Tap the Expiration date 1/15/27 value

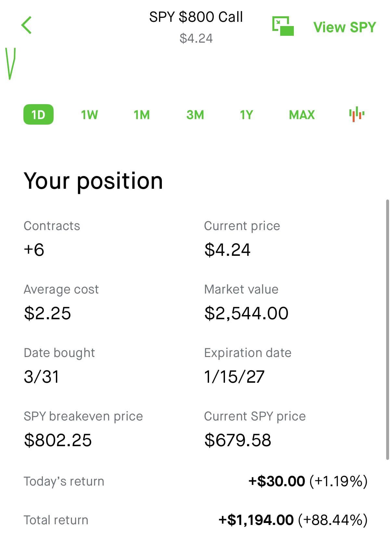click(x=234, y=377)
